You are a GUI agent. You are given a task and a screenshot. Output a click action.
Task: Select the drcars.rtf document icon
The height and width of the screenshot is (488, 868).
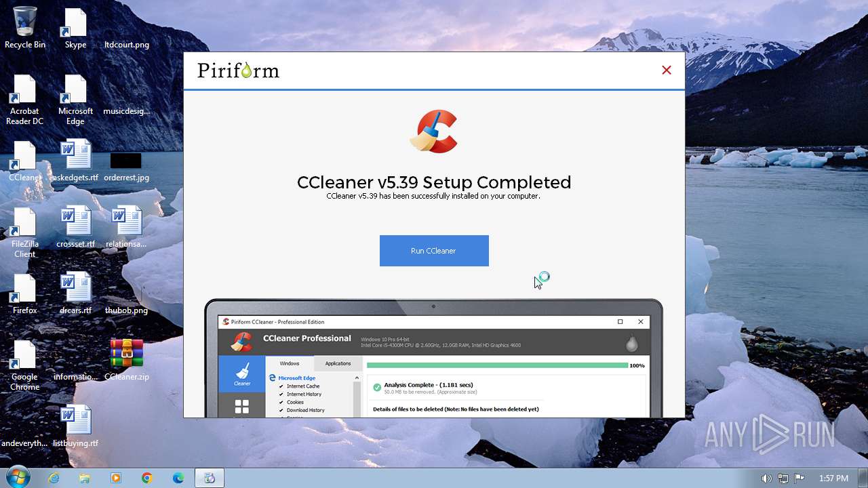click(75, 293)
